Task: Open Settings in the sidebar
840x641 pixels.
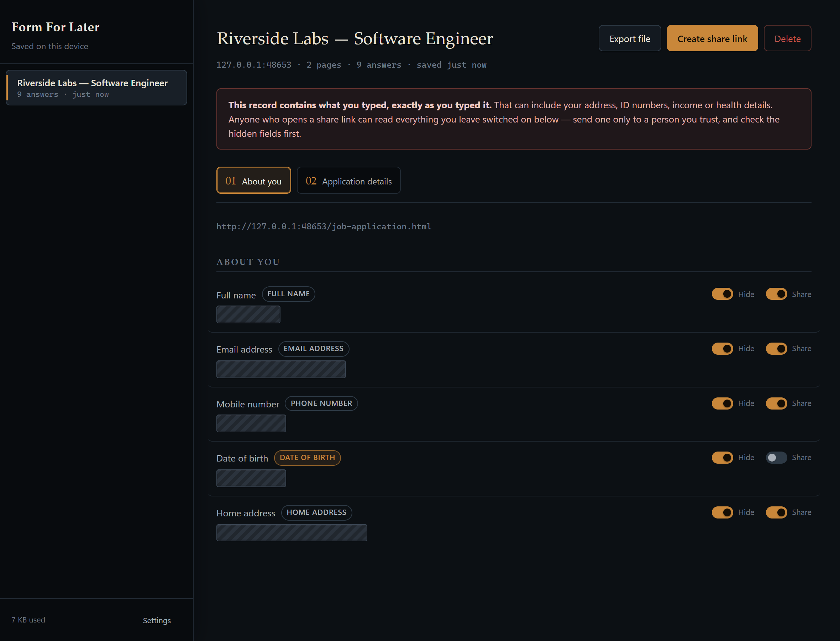Action: (157, 620)
